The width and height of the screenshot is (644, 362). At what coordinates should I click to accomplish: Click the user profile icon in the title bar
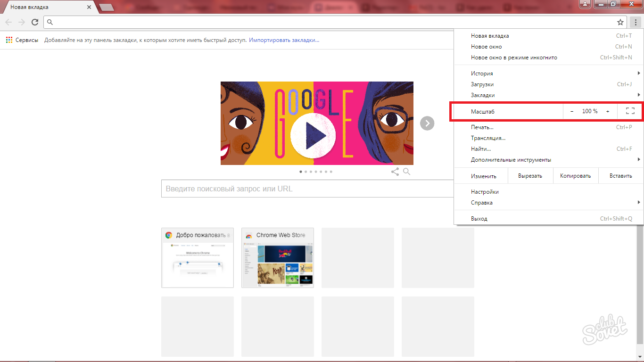tap(585, 4)
